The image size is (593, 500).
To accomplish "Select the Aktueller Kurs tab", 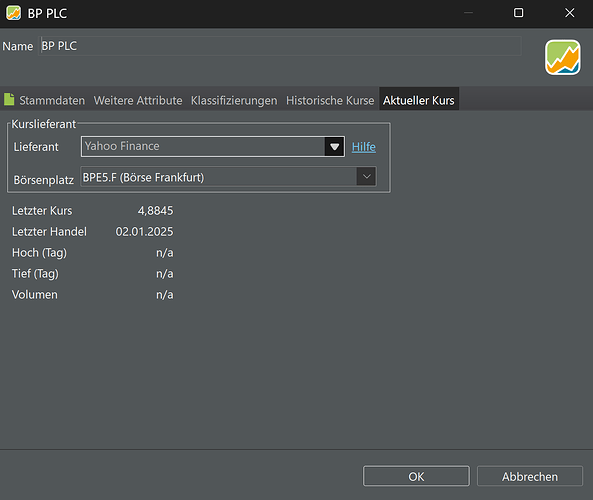I will [419, 100].
